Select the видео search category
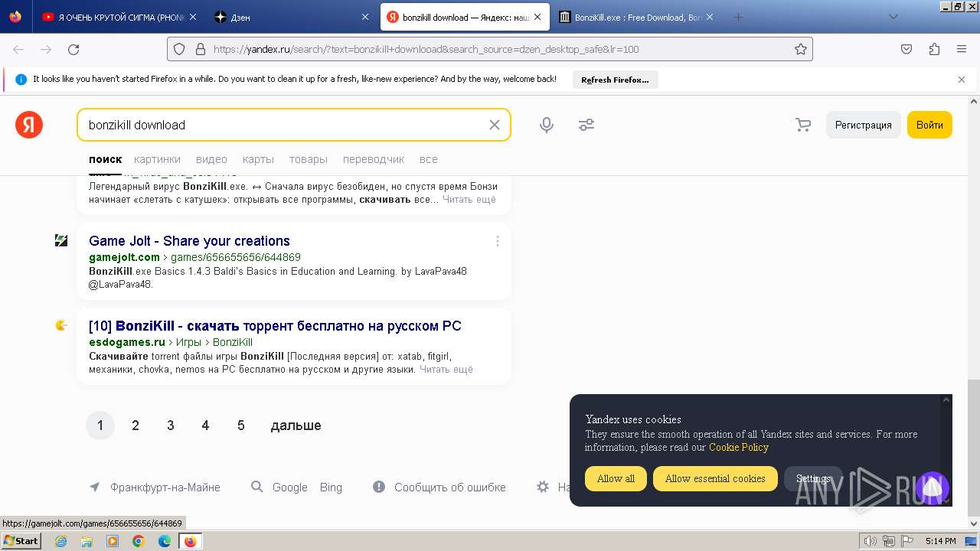The image size is (980, 551). click(211, 159)
